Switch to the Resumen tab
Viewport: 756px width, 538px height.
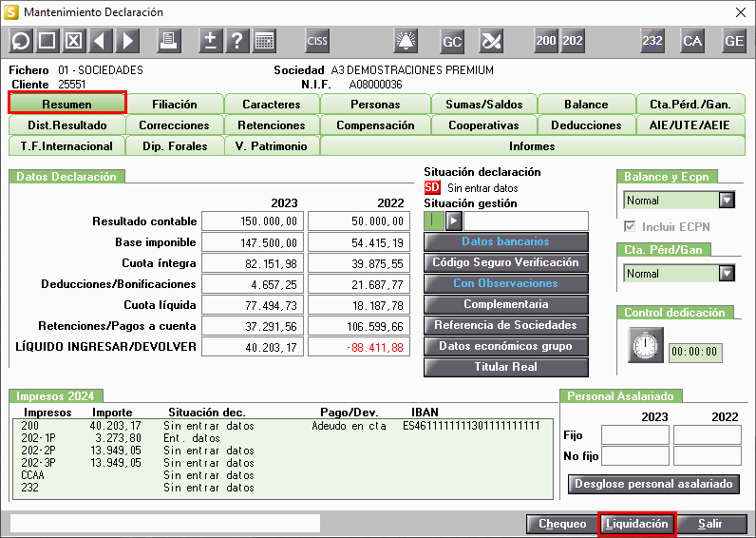[x=67, y=104]
